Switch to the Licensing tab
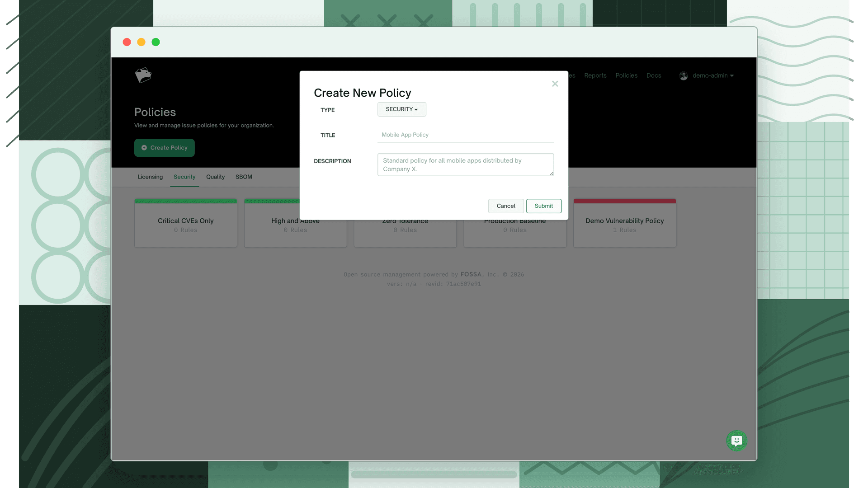The image size is (868, 488). (150, 177)
